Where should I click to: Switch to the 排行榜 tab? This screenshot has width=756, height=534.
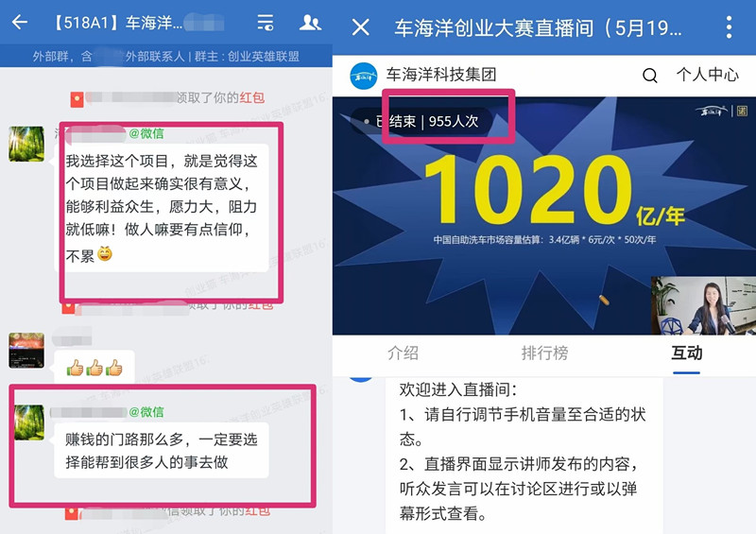pyautogui.click(x=545, y=353)
